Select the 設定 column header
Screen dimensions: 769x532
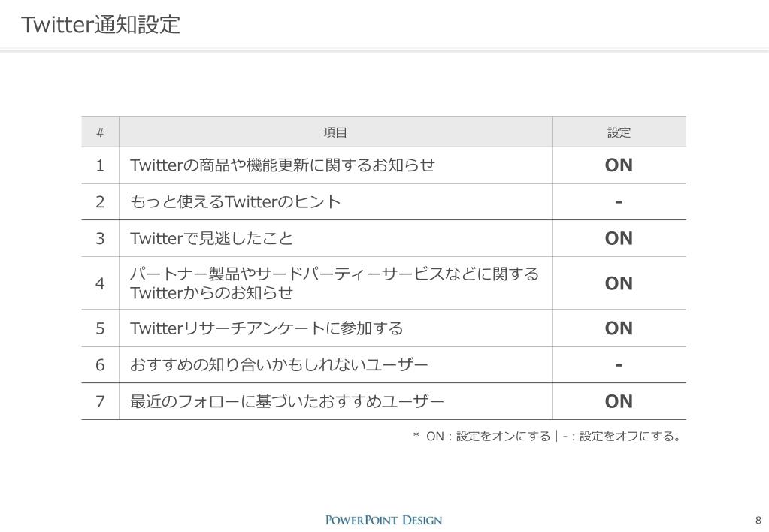(x=619, y=132)
